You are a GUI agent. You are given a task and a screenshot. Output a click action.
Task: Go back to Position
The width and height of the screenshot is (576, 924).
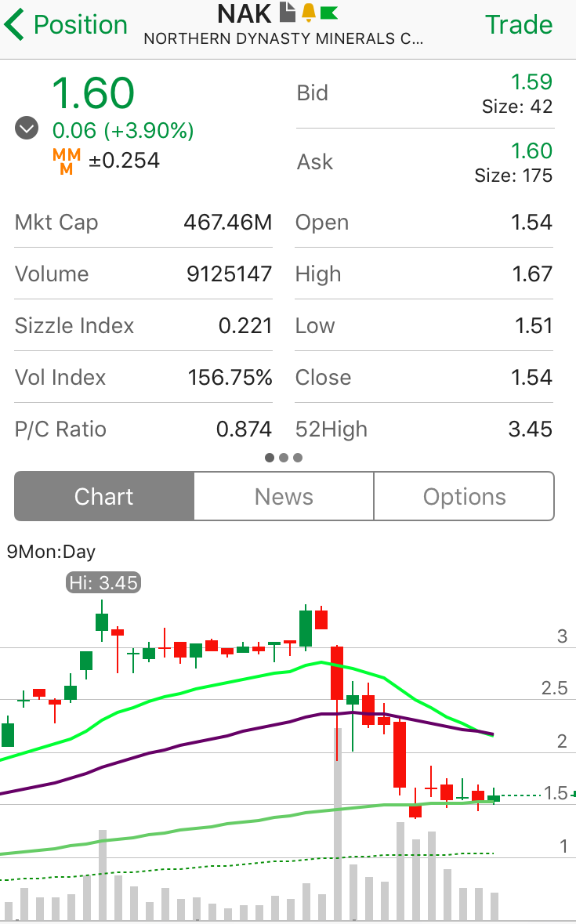80,25
